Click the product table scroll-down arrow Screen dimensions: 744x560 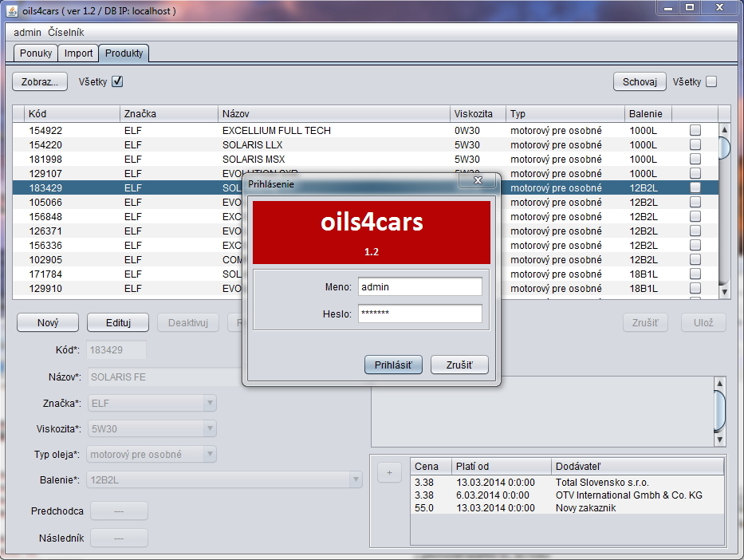(724, 292)
